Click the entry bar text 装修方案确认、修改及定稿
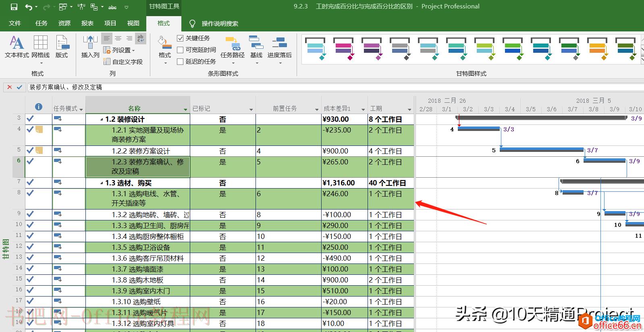The height and width of the screenshot is (332, 644). click(66, 87)
